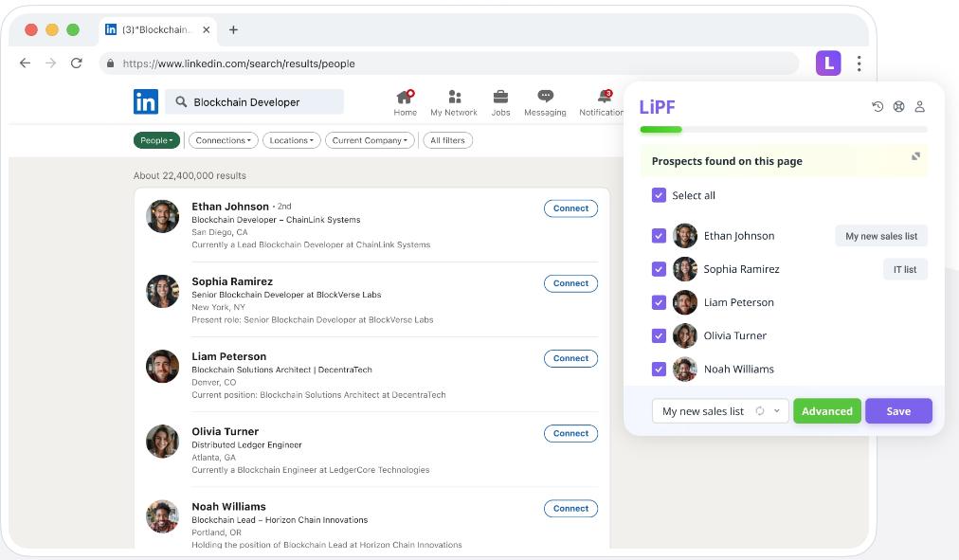Click the support lifebuoy icon in LiPF
Viewport: 959px width, 560px height.
(898, 107)
